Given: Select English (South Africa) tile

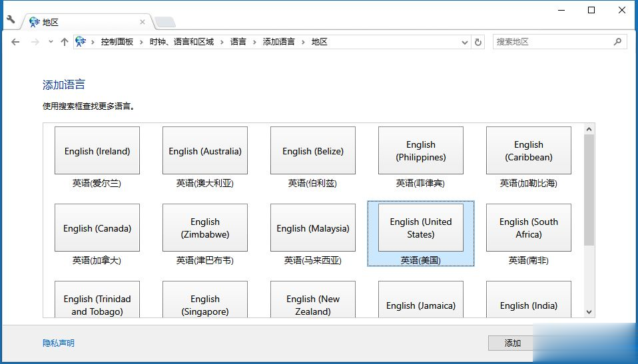Looking at the screenshot, I should [529, 228].
